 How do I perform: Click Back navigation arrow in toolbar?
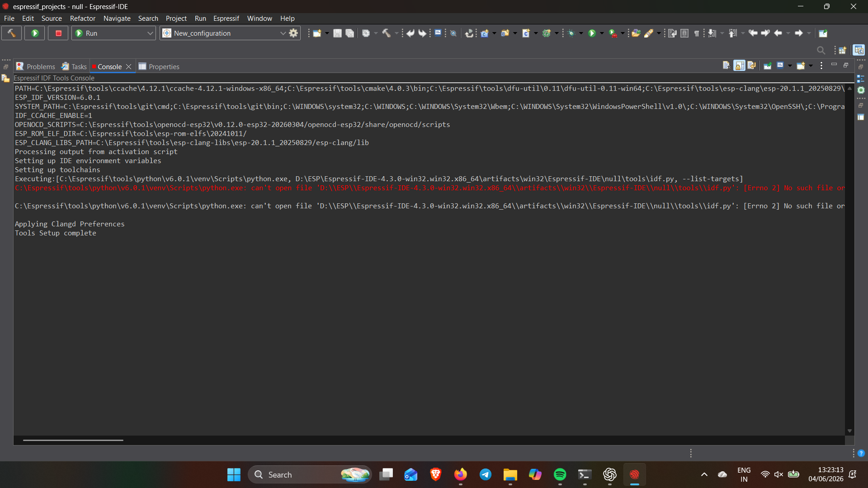click(x=778, y=33)
